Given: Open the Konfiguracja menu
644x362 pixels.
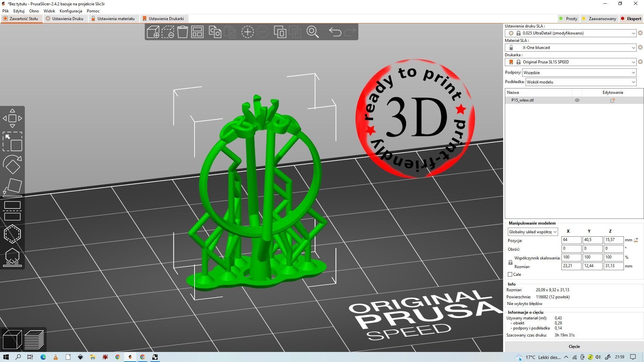Looking at the screenshot, I should [x=71, y=11].
